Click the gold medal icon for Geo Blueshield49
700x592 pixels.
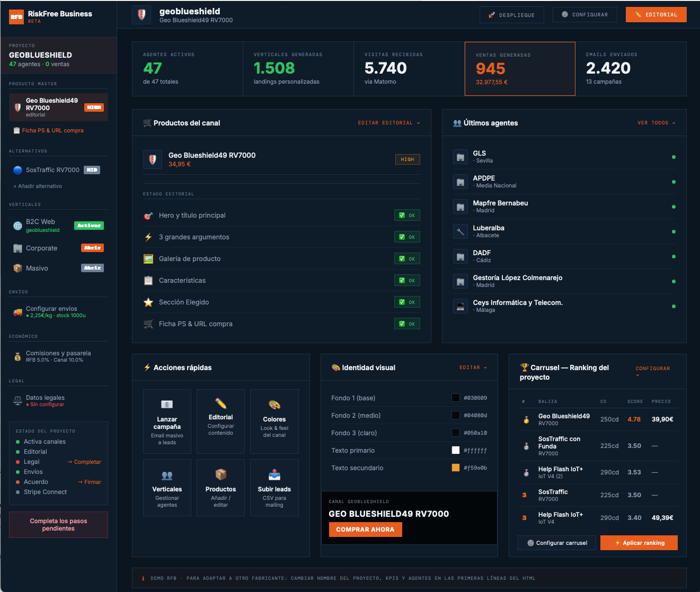[x=526, y=419]
